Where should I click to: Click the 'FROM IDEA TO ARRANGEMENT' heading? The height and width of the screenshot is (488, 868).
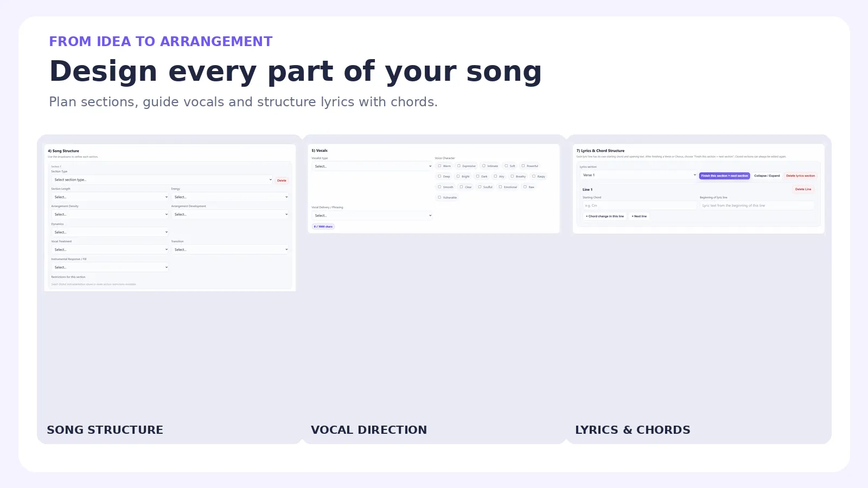coord(161,42)
